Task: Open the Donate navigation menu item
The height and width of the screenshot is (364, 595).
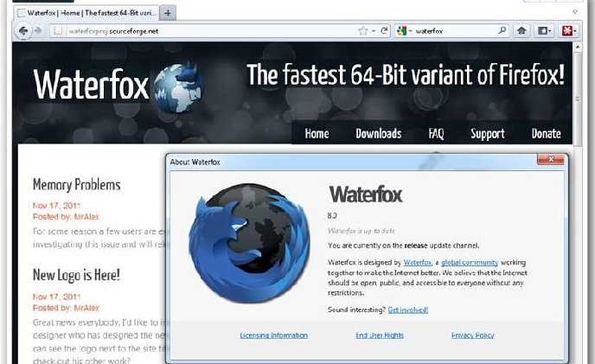Action: click(x=546, y=134)
